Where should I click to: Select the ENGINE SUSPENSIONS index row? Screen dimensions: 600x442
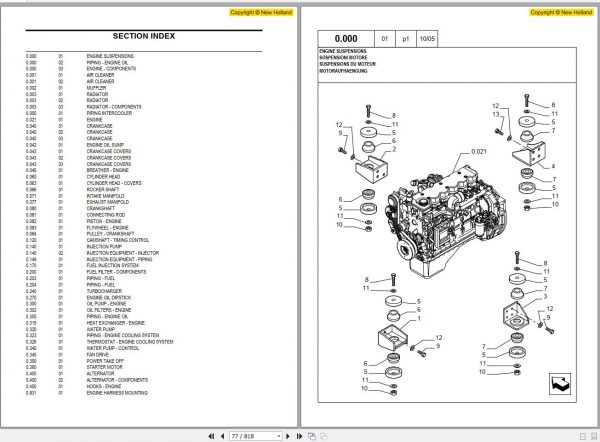(x=80, y=56)
